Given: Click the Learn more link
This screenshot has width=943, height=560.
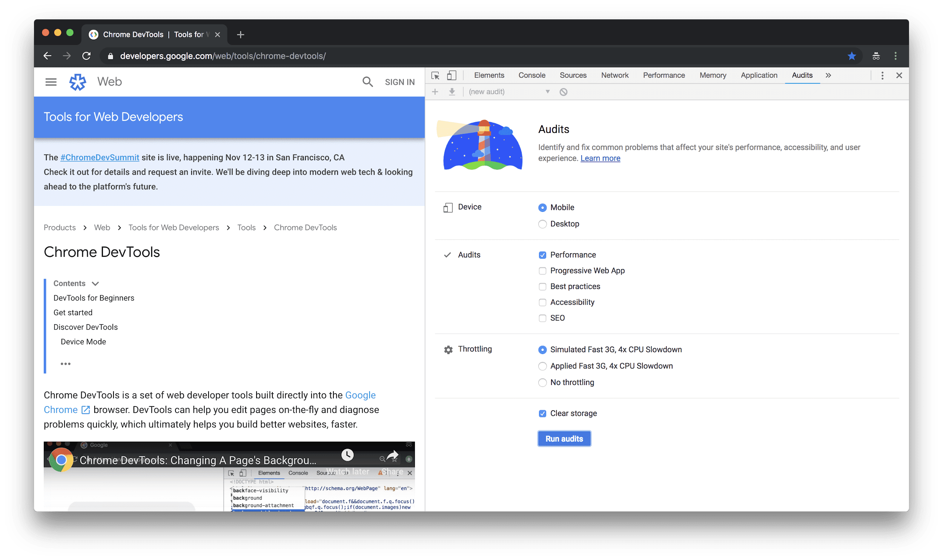Looking at the screenshot, I should [x=599, y=158].
